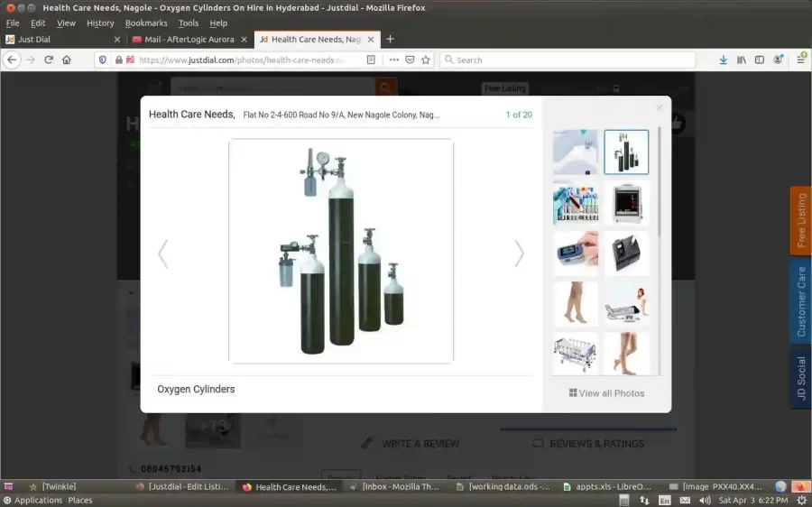
Task: Click the back navigation arrow
Action: click(x=12, y=60)
